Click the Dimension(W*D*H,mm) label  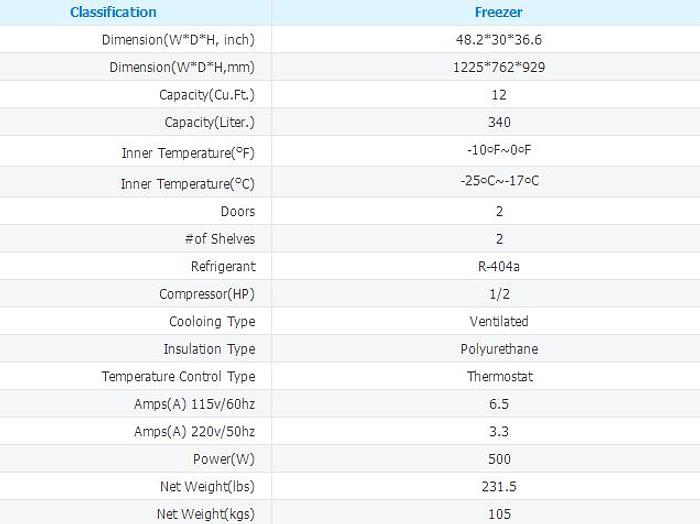point(182,68)
